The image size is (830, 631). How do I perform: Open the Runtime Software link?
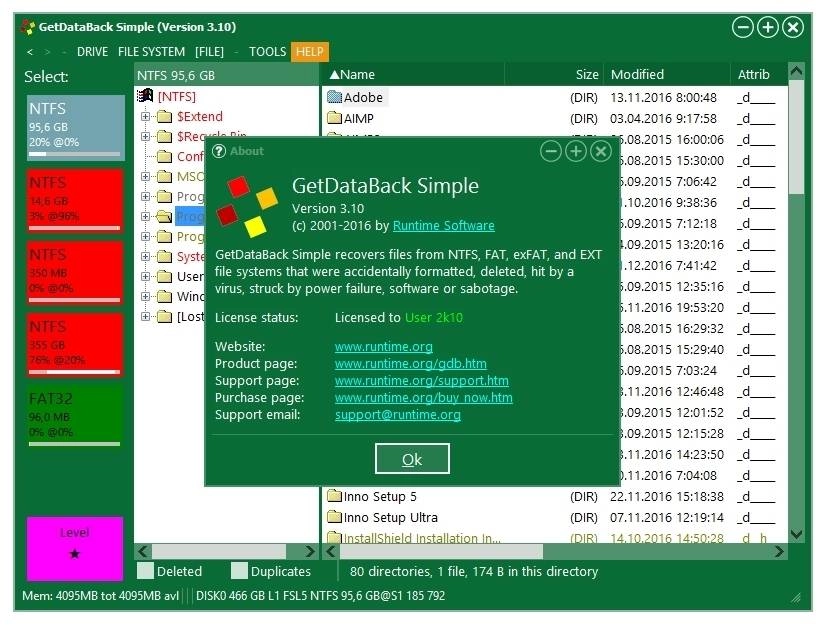click(444, 226)
